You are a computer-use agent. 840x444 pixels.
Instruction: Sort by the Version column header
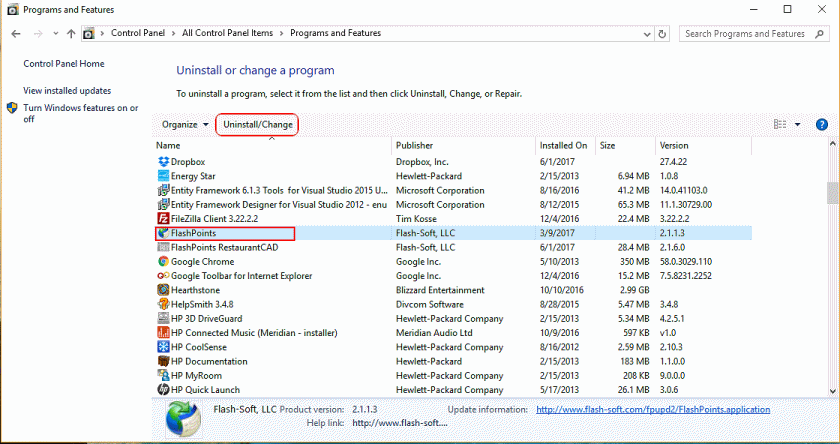[703, 146]
